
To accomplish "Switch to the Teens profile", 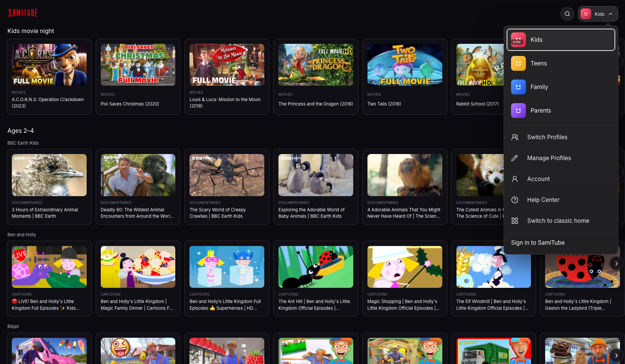I will coord(561,63).
